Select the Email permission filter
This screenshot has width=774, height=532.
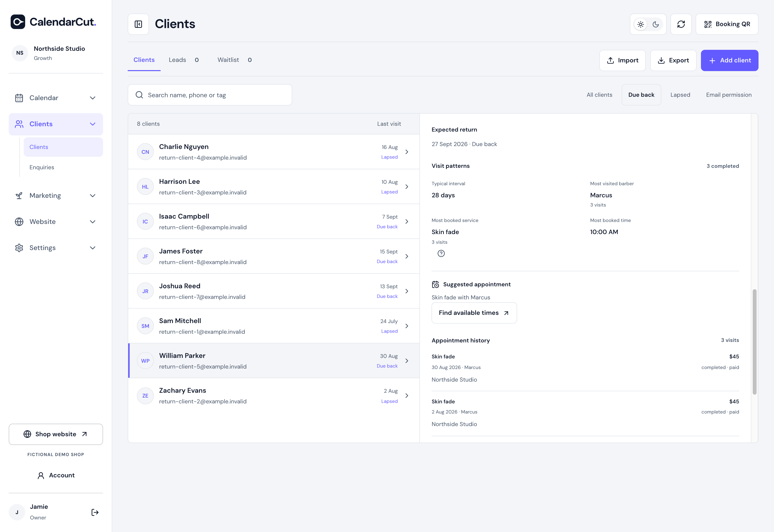pos(729,95)
